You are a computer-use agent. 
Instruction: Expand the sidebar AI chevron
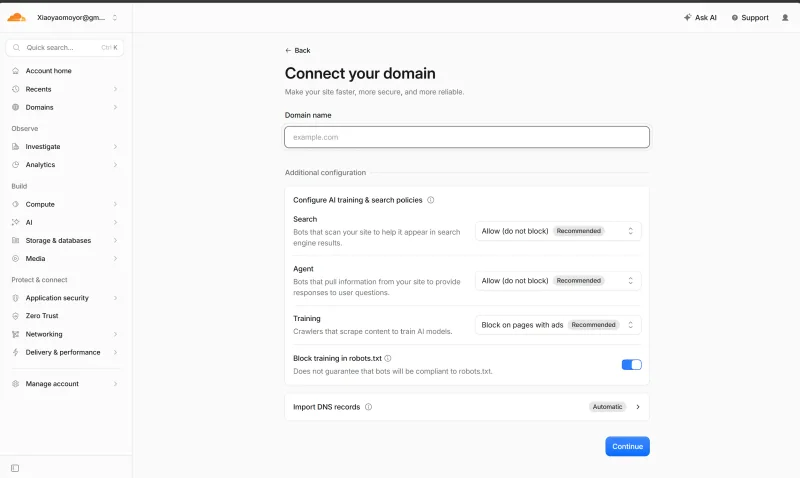[x=115, y=222]
